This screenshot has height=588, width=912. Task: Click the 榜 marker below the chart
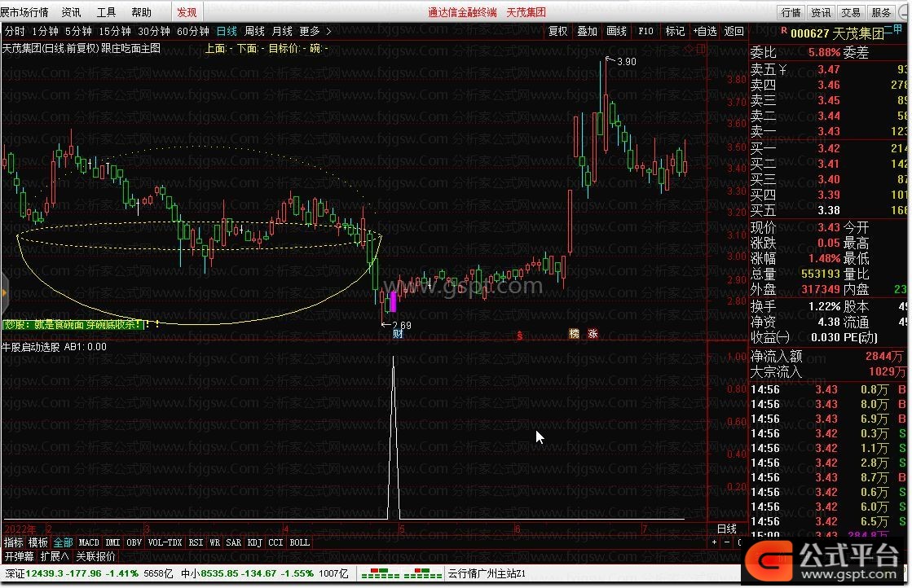point(574,334)
